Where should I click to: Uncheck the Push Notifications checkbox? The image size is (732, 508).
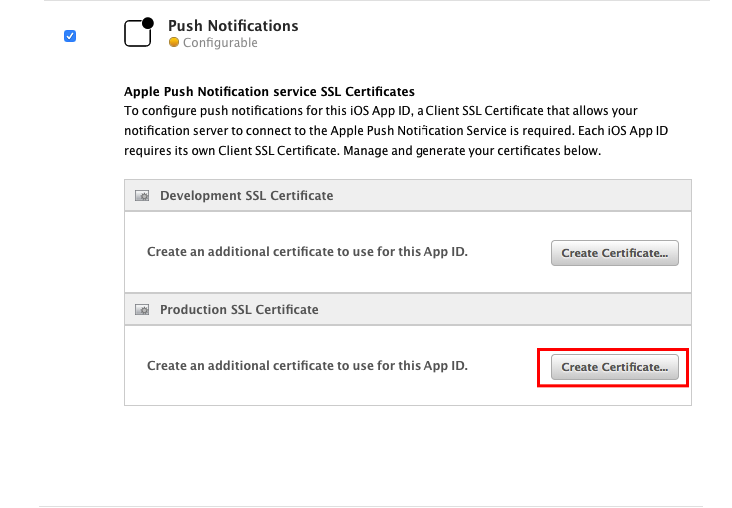click(x=70, y=36)
